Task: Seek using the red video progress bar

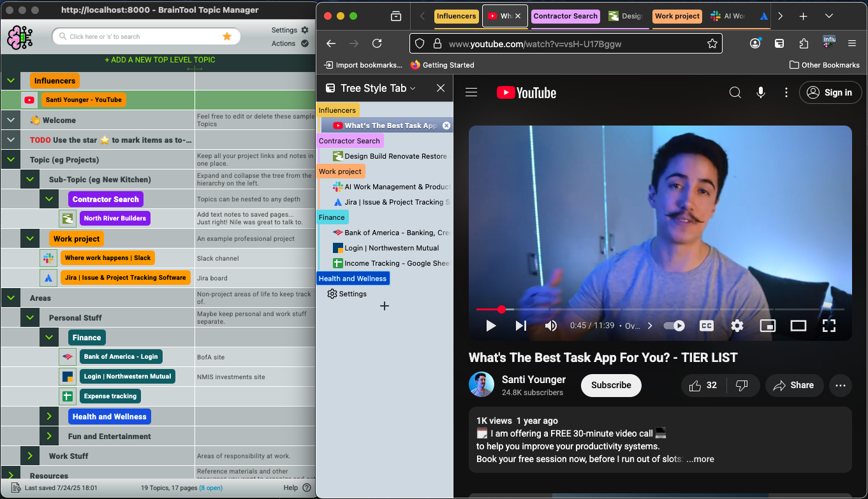Action: (660, 309)
